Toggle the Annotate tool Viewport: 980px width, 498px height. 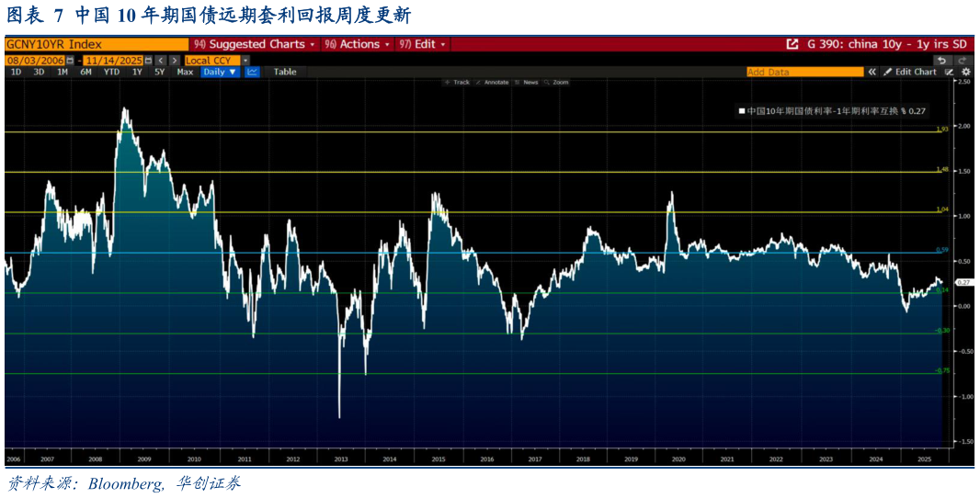492,83
